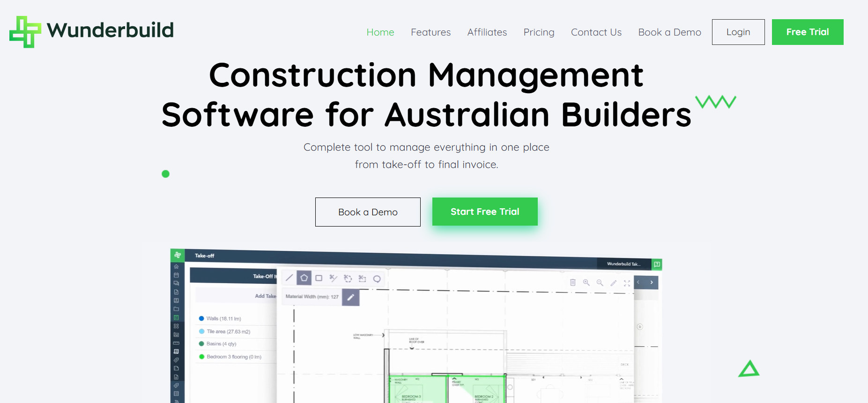868x403 pixels.
Task: Select the polygon drawing tool
Action: 304,278
